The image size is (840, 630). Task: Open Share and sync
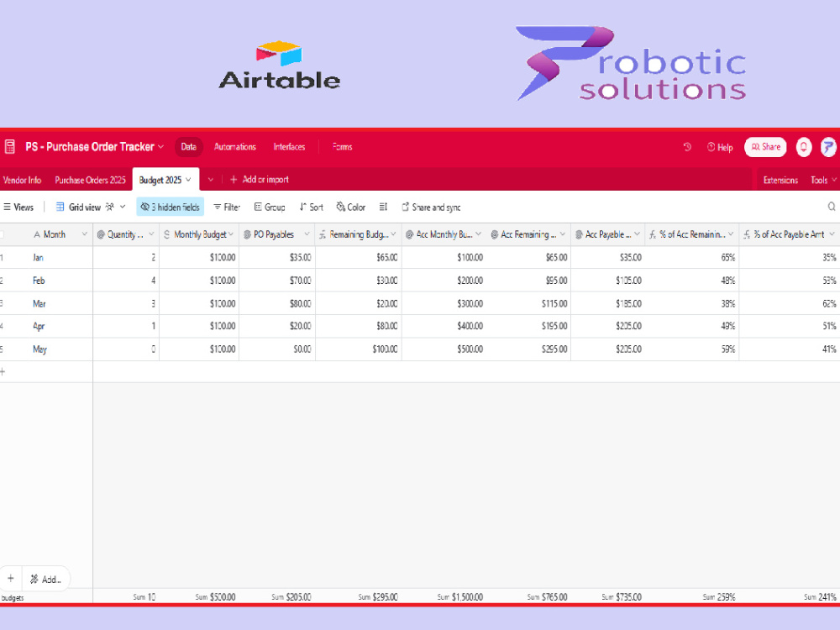431,207
